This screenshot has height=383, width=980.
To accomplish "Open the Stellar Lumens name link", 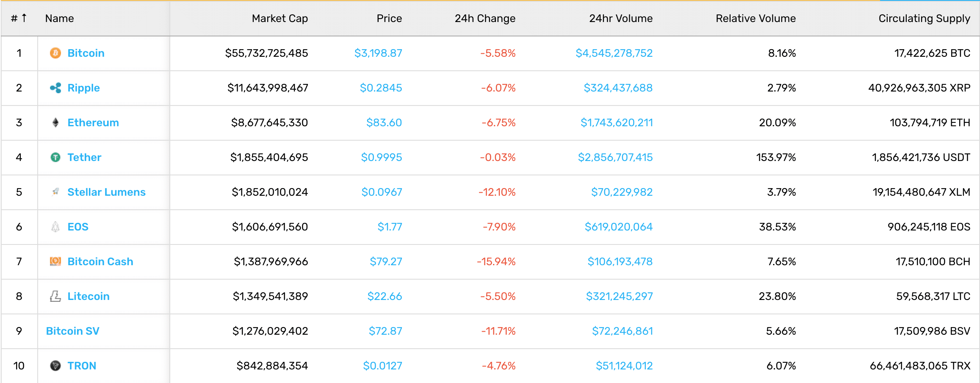I will (x=106, y=192).
